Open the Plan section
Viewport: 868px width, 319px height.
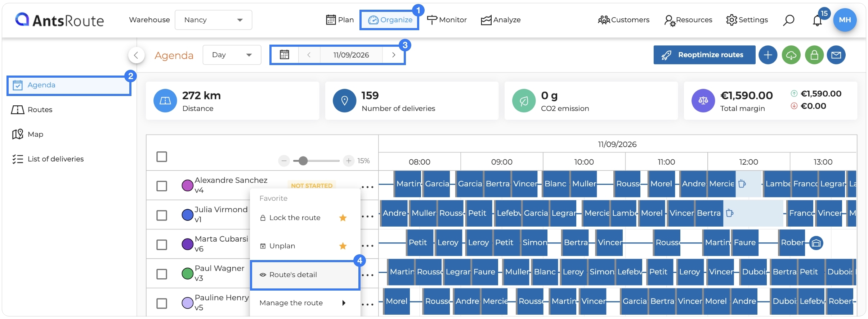click(x=340, y=20)
